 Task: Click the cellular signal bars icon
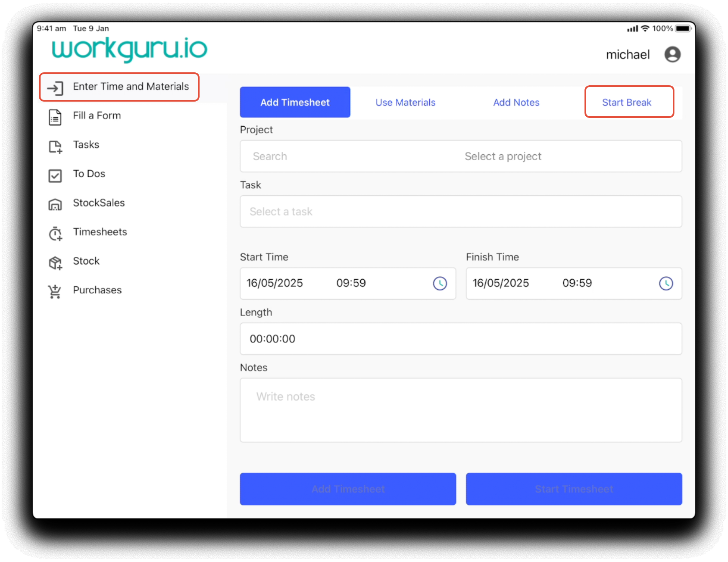coord(633,28)
